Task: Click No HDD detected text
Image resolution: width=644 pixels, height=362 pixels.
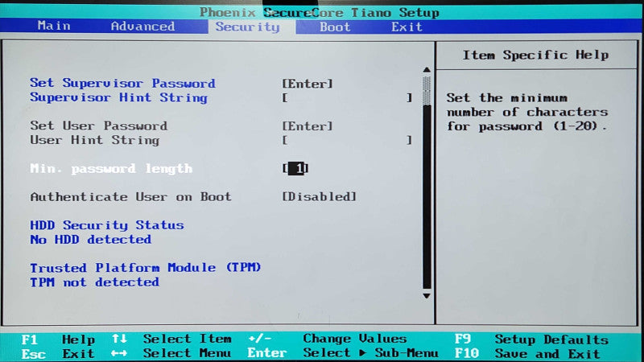Action: (x=90, y=239)
